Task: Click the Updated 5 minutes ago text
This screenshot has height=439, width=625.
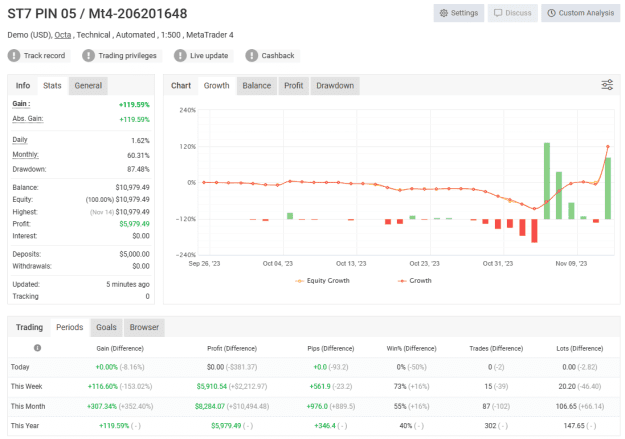Action: click(128, 284)
